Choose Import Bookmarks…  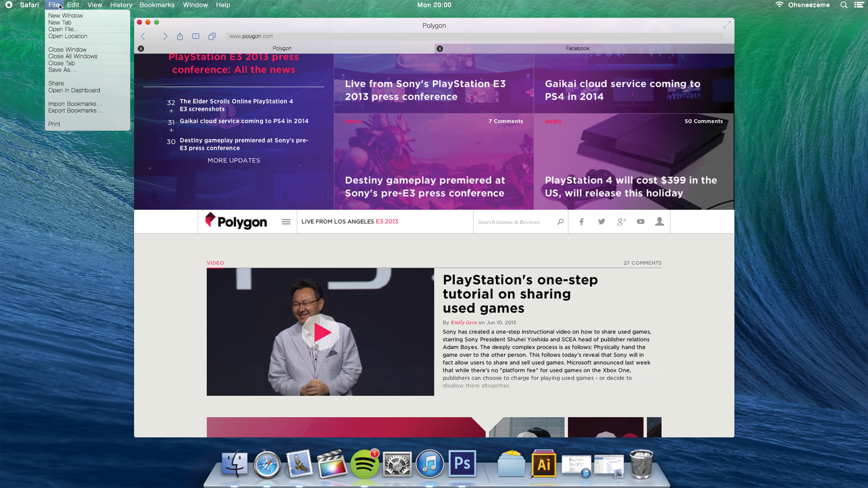click(x=87, y=104)
